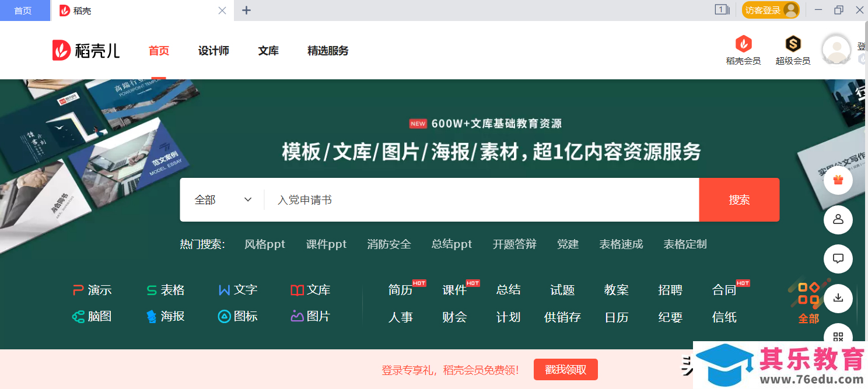Open 教案 lesson plan category link

tap(617, 290)
